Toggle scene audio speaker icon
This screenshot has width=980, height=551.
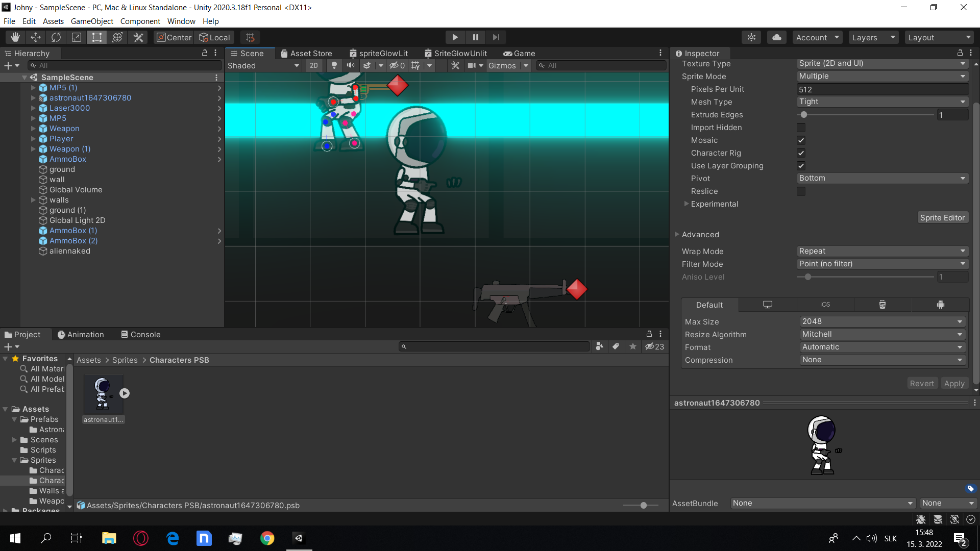(351, 65)
